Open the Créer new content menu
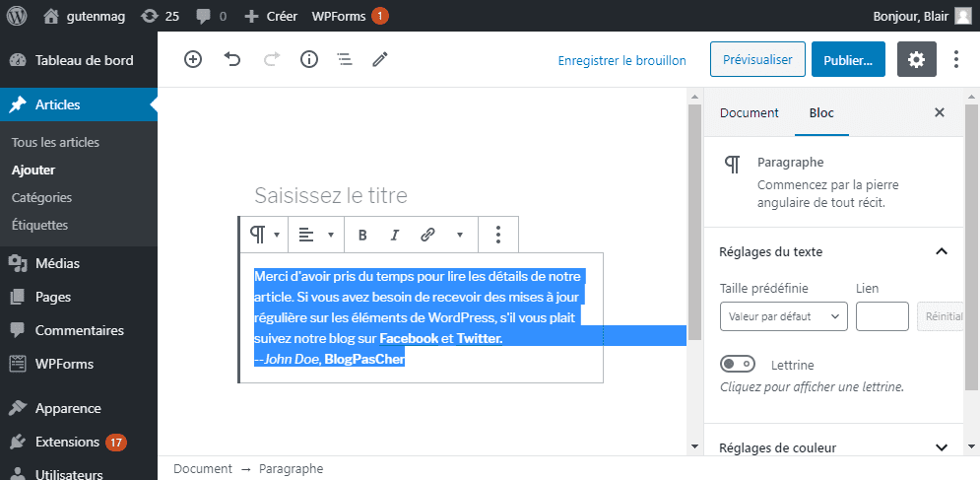This screenshot has width=980, height=480. pyautogui.click(x=271, y=17)
